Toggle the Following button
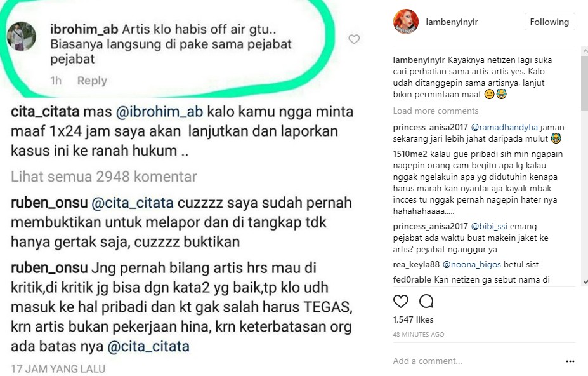Viewport: 588px width, 376px height. pyautogui.click(x=549, y=22)
